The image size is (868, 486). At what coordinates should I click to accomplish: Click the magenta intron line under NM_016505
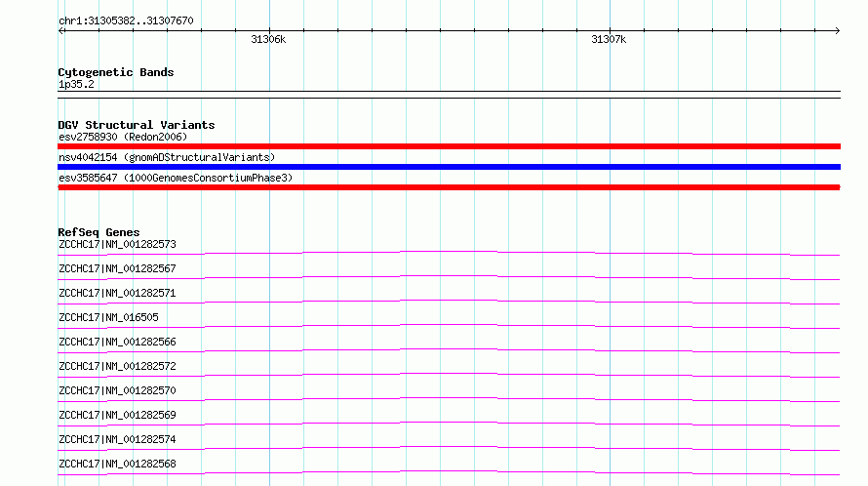point(449,325)
